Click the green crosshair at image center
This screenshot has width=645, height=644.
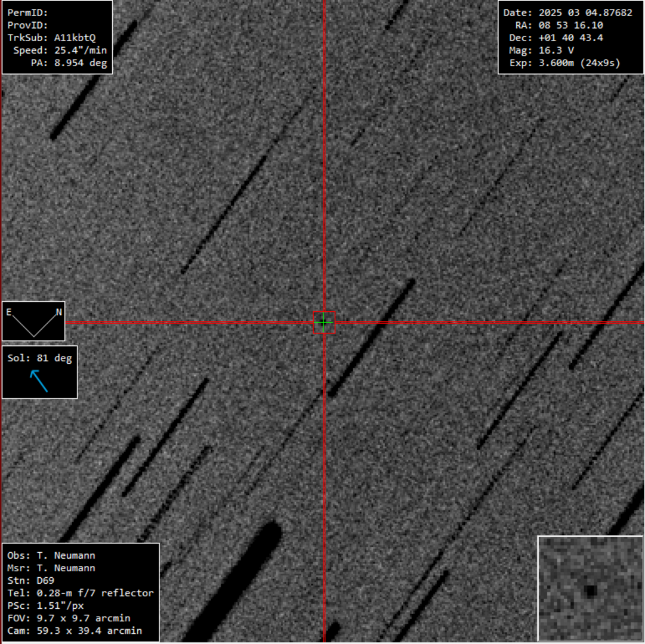click(x=324, y=323)
